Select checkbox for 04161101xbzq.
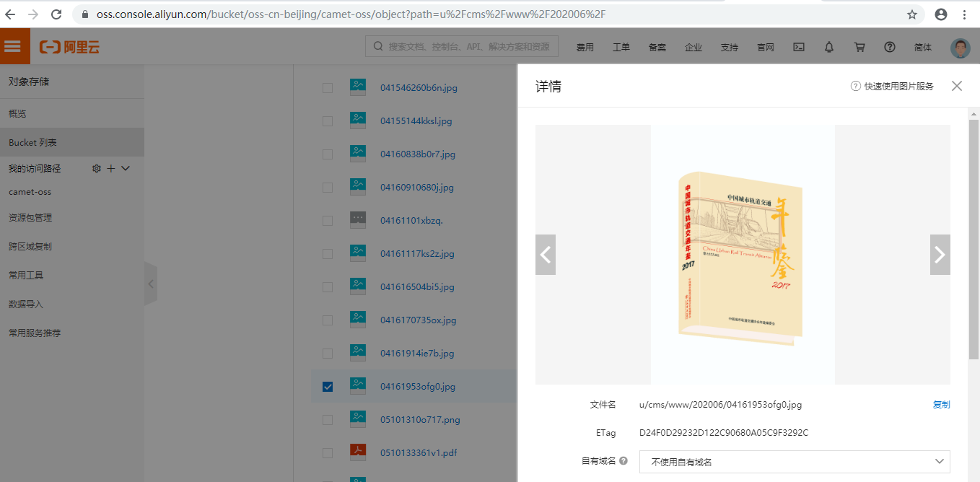The image size is (980, 482). pos(328,221)
